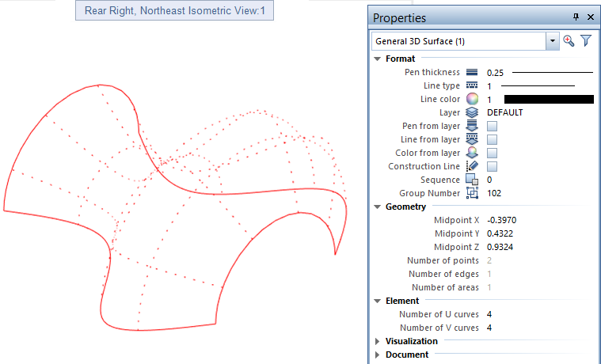Screen dimensions: 601x364
Task: Collapse the Format section
Action: [377, 59]
